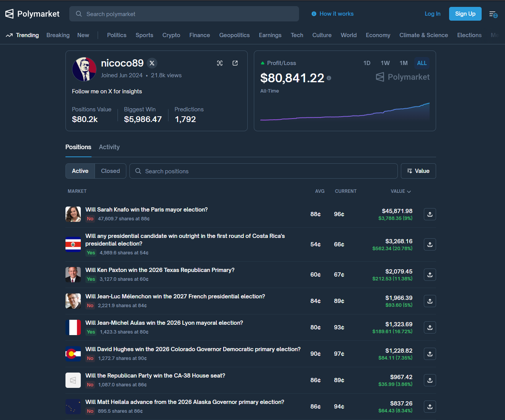This screenshot has width=505, height=420.
Task: Set profit chart range to 1D
Action: [366, 63]
